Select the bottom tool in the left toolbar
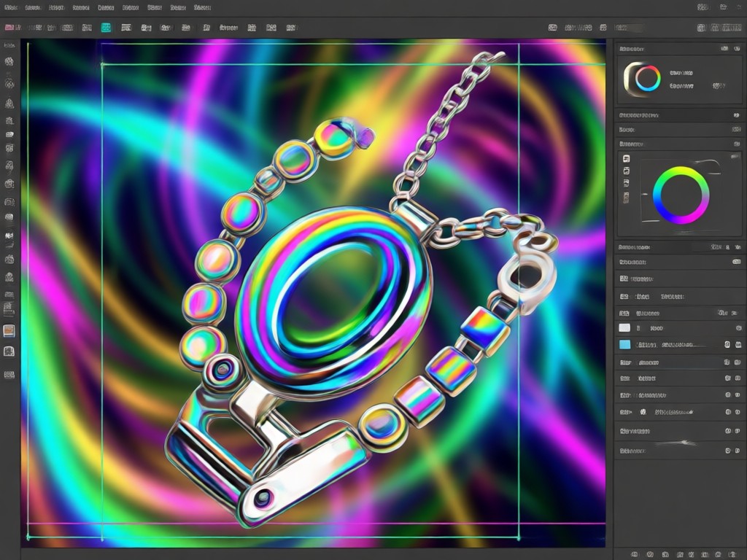The height and width of the screenshot is (560, 747). pyautogui.click(x=9, y=375)
